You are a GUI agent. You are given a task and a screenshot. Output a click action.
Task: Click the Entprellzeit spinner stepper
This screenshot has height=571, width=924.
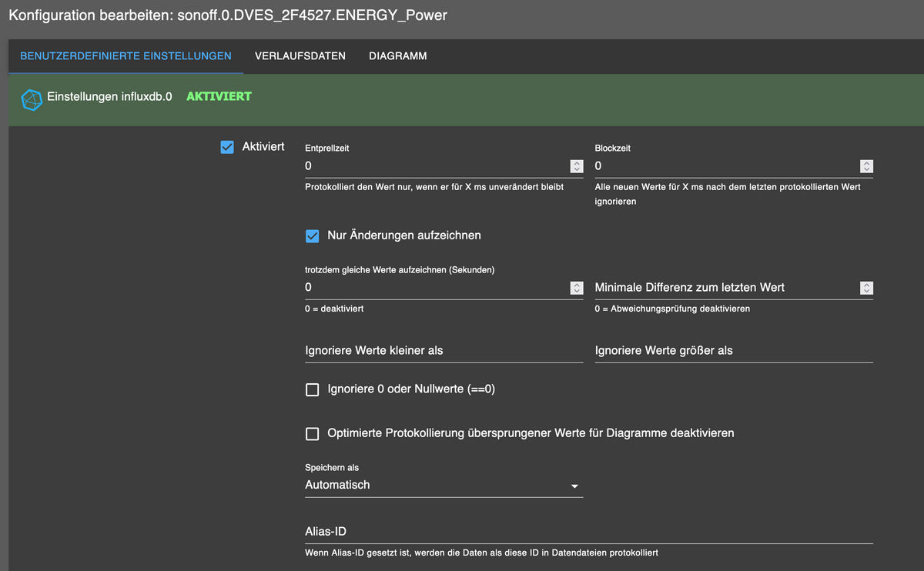[x=577, y=166]
